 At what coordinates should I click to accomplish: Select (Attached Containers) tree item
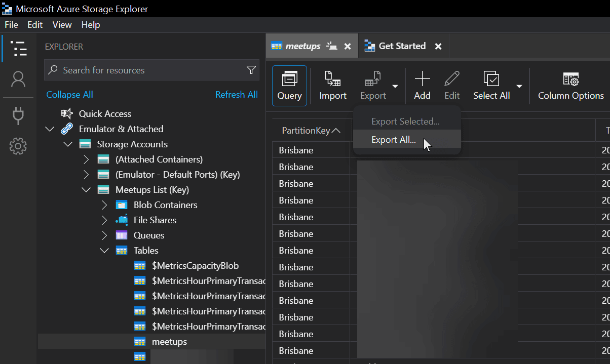coord(159,159)
